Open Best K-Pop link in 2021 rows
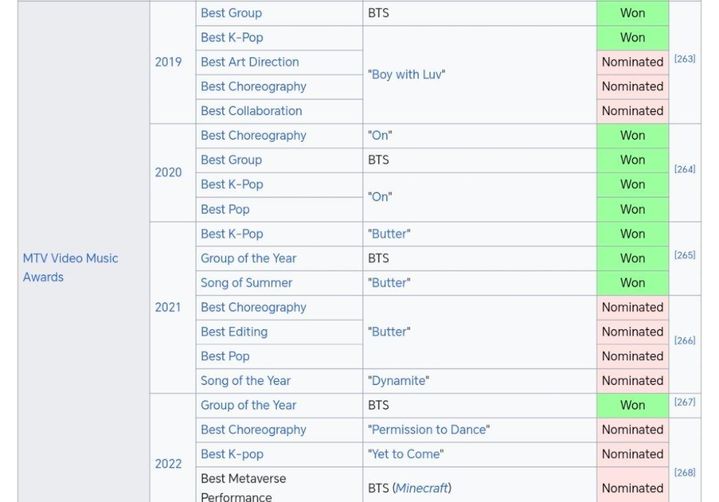This screenshot has width=719, height=502. (232, 234)
